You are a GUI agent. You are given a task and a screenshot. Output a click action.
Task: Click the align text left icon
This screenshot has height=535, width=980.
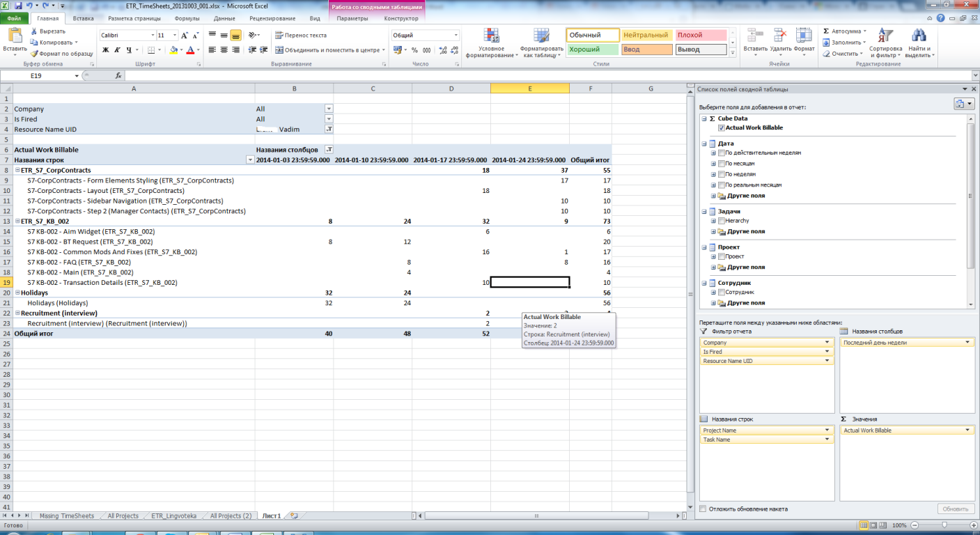[211, 49]
